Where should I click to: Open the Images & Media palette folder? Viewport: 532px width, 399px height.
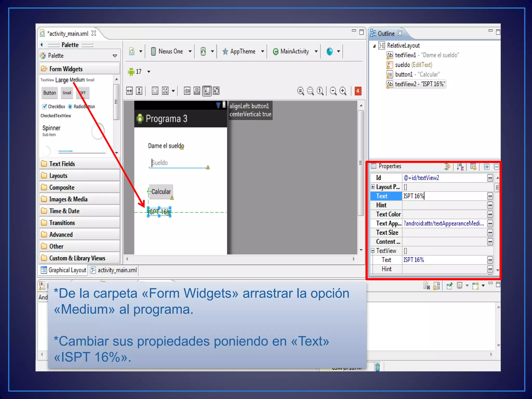[x=79, y=199]
